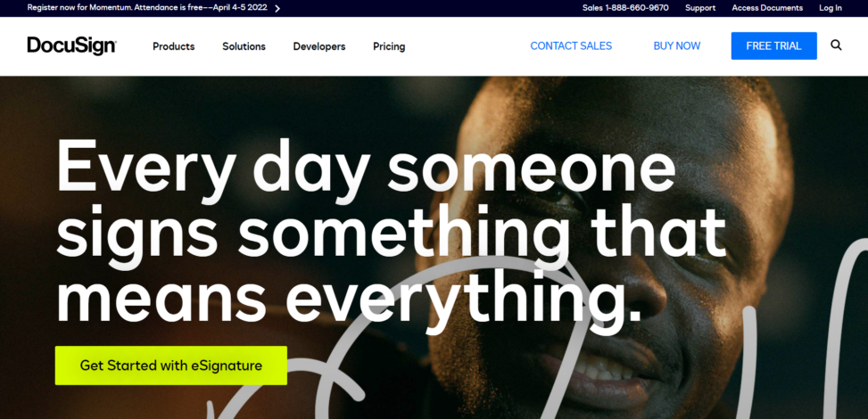
Task: Select the BUY NOW link
Action: [x=676, y=46]
